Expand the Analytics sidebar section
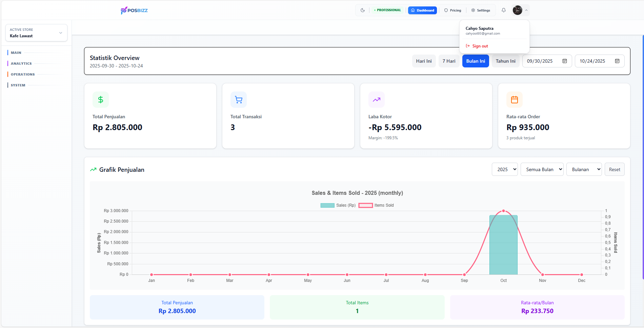644x328 pixels. point(21,63)
